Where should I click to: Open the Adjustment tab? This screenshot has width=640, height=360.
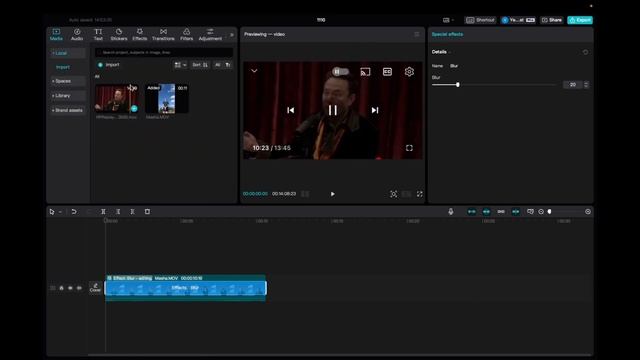coord(210,34)
